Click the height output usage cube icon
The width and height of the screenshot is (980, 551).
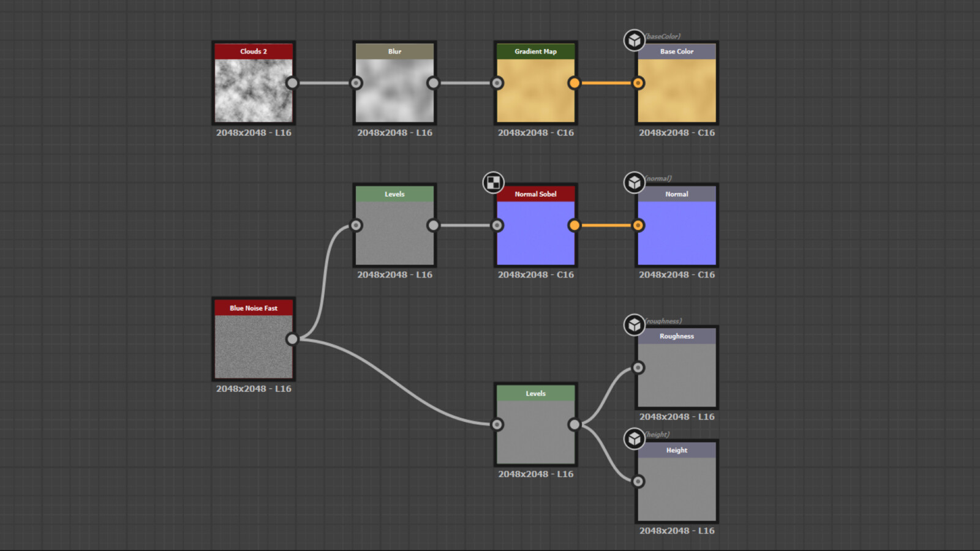point(635,438)
